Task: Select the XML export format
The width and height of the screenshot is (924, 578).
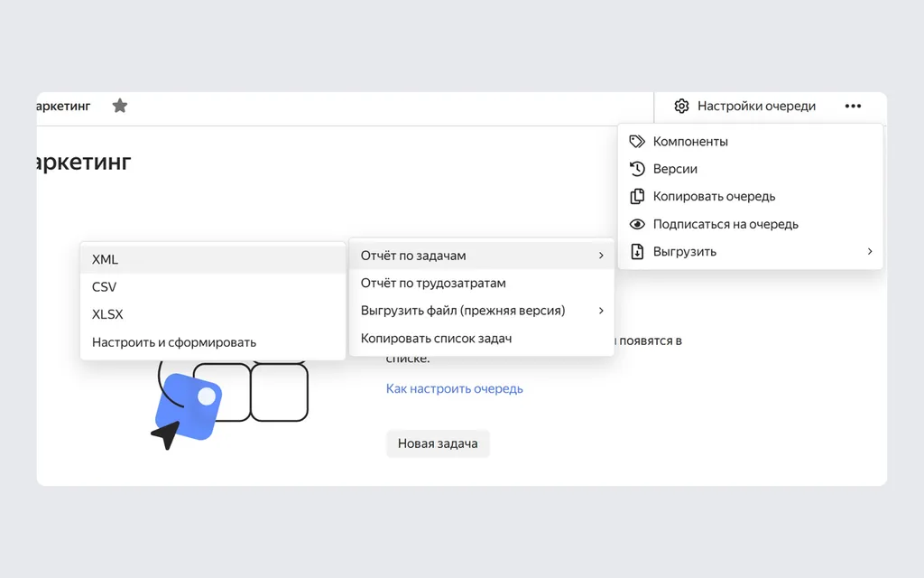Action: click(x=213, y=259)
